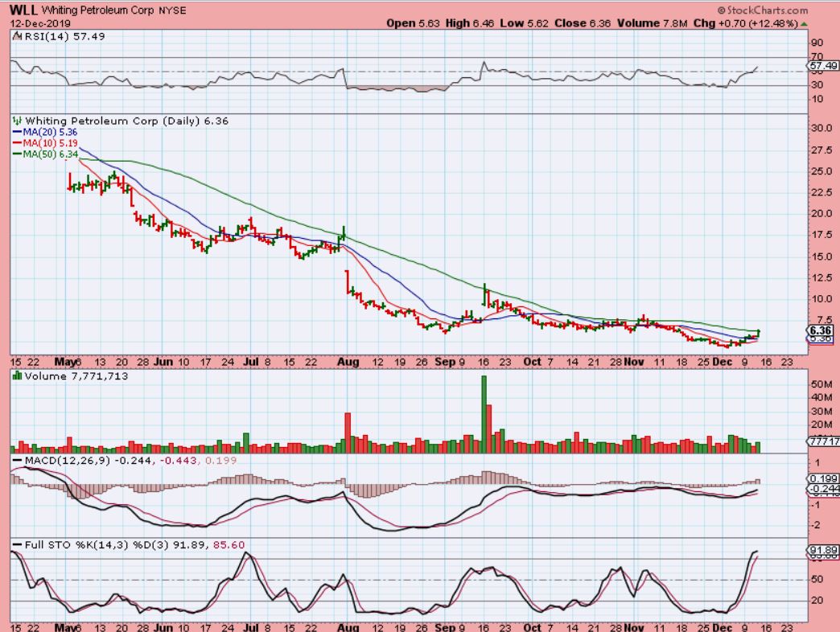Viewport: 840px width, 632px height.
Task: Click the Dec label under the Full STO panel
Action: pyautogui.click(x=723, y=627)
